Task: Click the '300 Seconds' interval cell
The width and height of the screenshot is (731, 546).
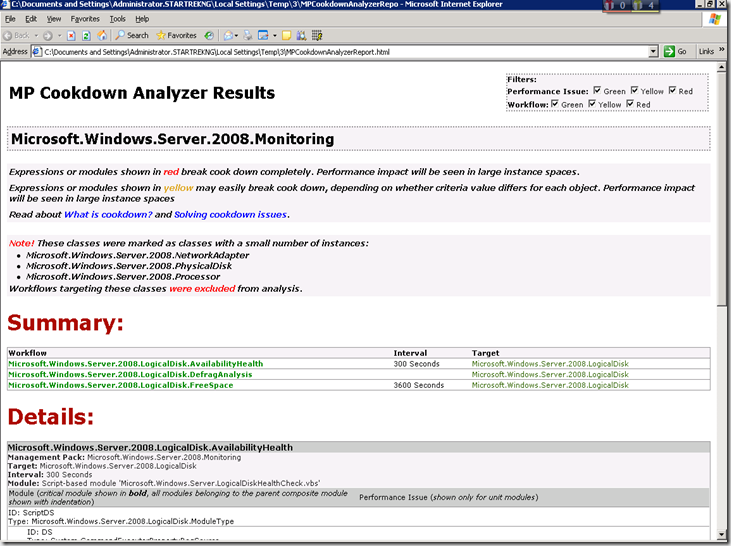Action: (x=416, y=364)
